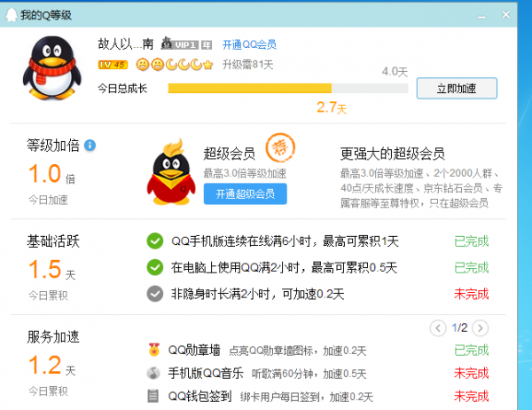Image resolution: width=532 pixels, height=410 pixels.
Task: Click the QQ penguin avatar picture
Action: [52, 68]
